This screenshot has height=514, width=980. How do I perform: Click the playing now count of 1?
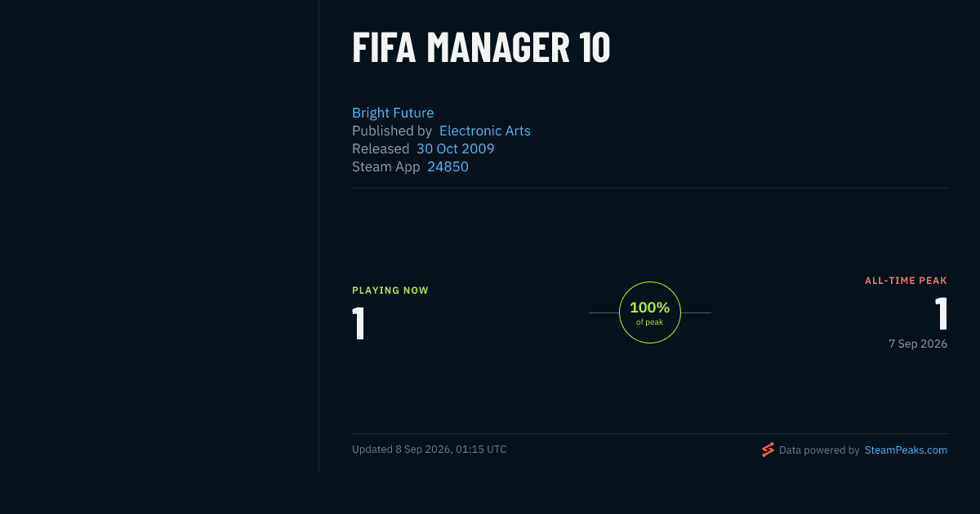(x=359, y=323)
